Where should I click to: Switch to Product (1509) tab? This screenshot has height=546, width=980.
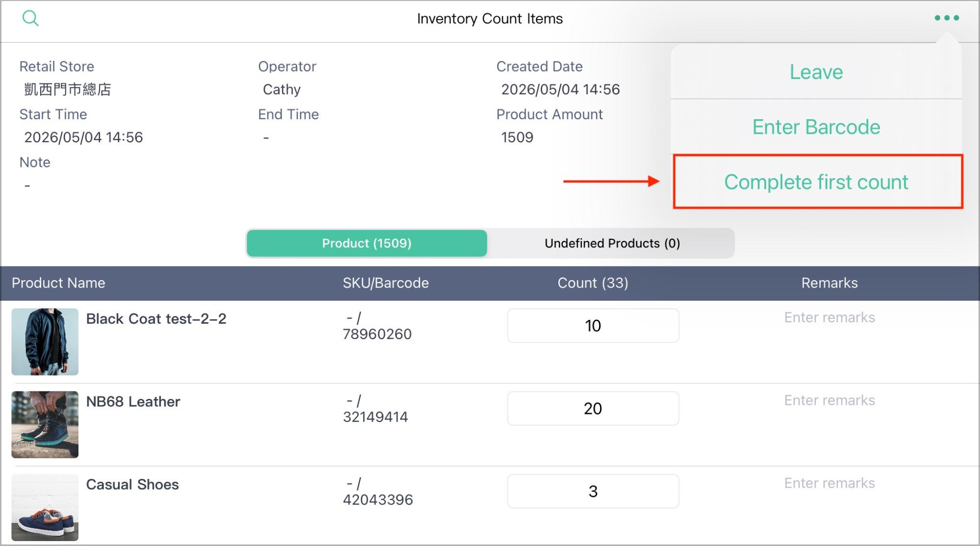[367, 243]
